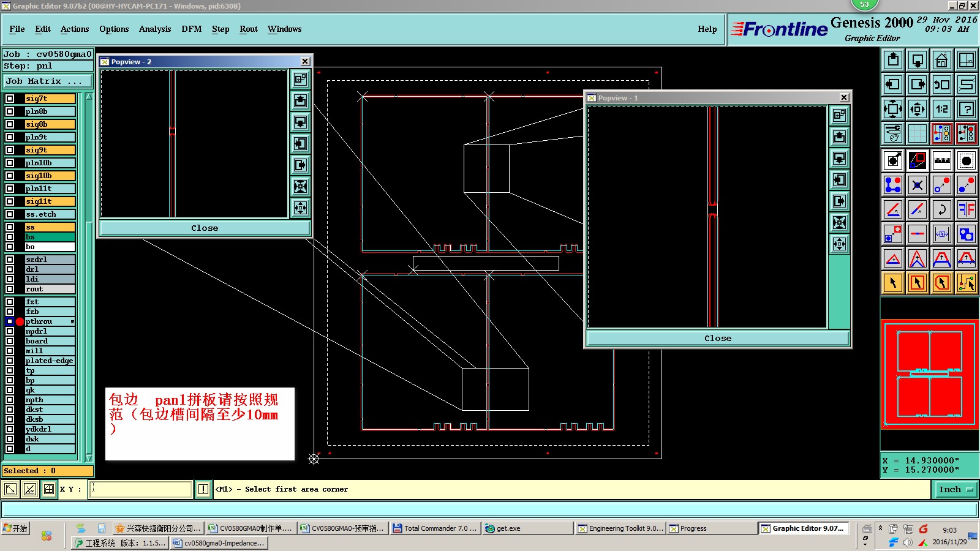This screenshot has width=980, height=551.
Task: Open the wrench and palette options icon
Action: click(x=893, y=133)
